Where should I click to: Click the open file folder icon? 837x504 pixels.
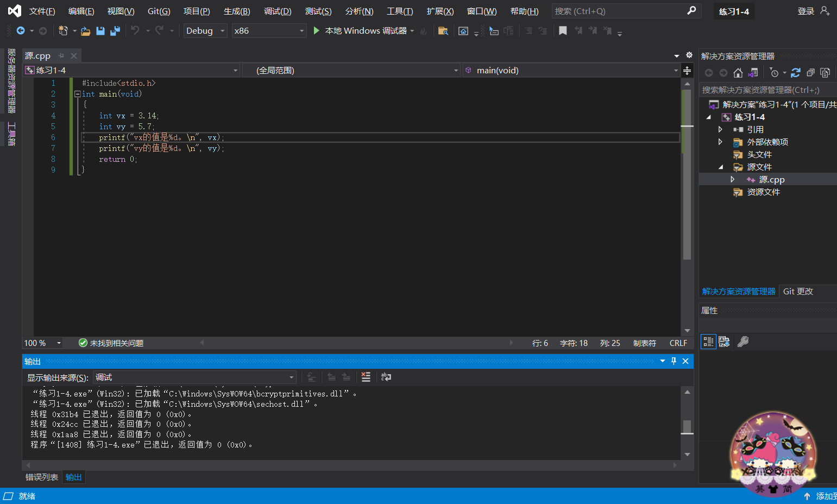[x=85, y=31]
